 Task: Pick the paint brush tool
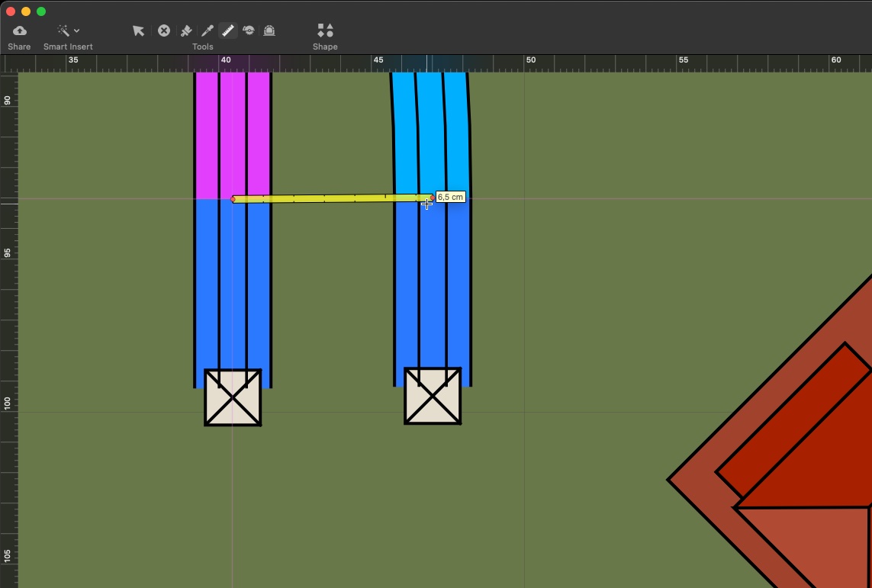186,31
